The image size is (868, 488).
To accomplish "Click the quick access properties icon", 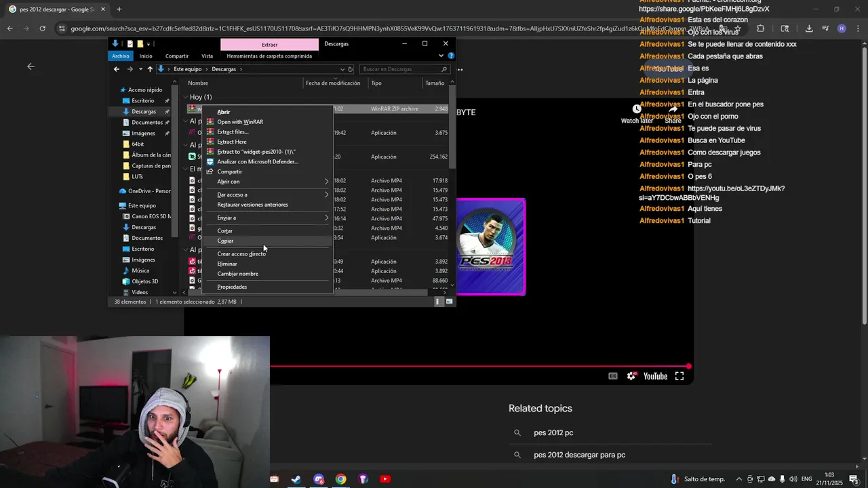I will coord(130,44).
